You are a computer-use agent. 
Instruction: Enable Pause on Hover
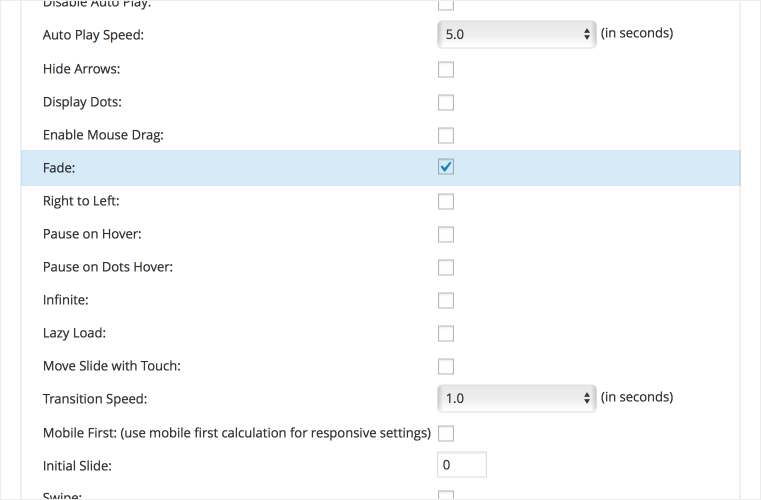tap(446, 234)
